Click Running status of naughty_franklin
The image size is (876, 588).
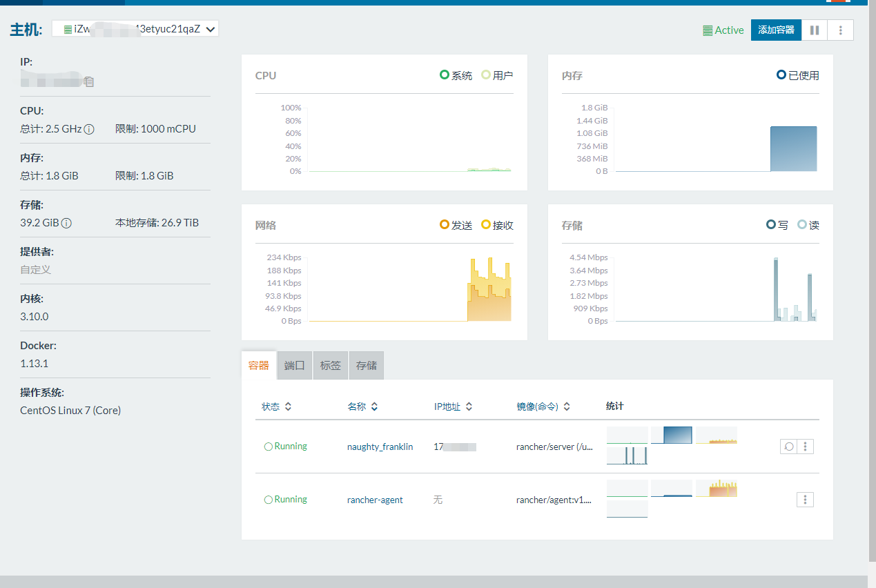286,447
